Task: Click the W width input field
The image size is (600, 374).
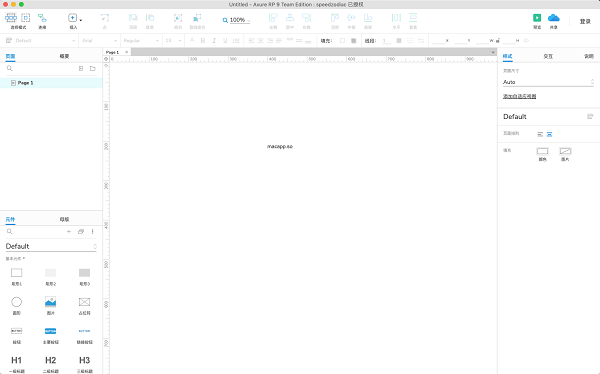Action: (x=482, y=41)
